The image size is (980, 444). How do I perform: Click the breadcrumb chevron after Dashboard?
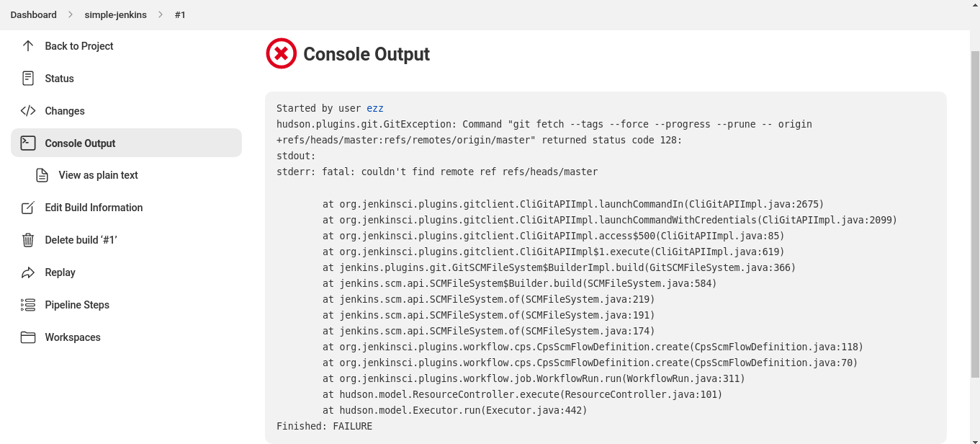point(71,14)
